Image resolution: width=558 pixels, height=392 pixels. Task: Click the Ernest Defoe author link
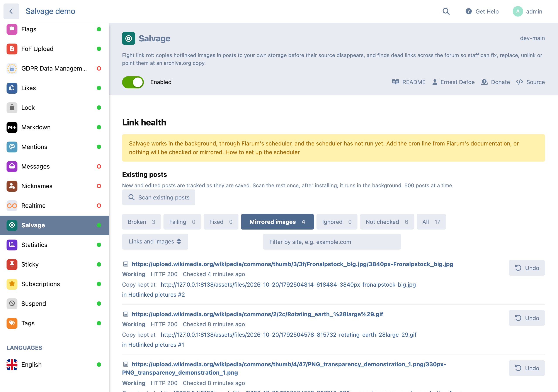453,82
